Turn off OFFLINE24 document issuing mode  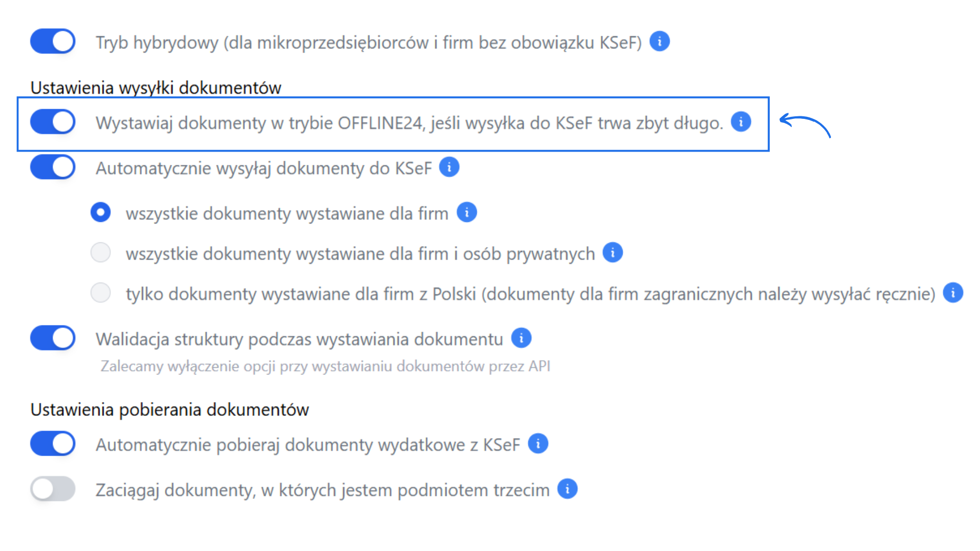(52, 122)
